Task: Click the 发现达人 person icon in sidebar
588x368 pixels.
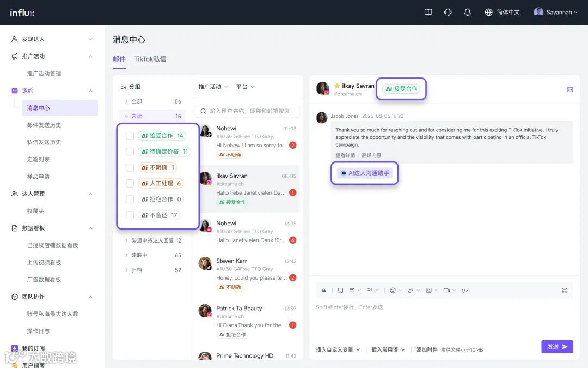Action: [14, 39]
